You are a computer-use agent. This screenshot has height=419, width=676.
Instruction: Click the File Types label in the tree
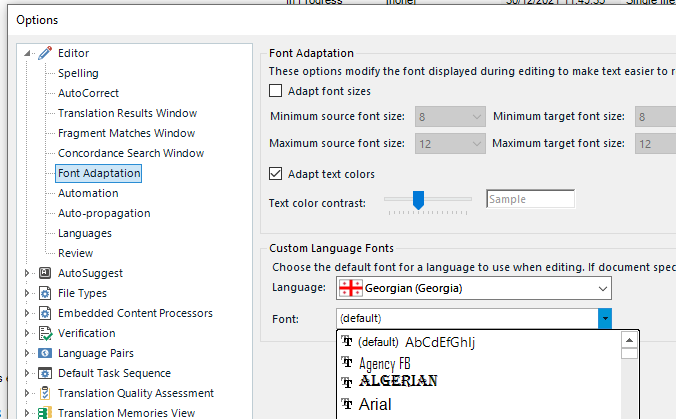(x=82, y=293)
